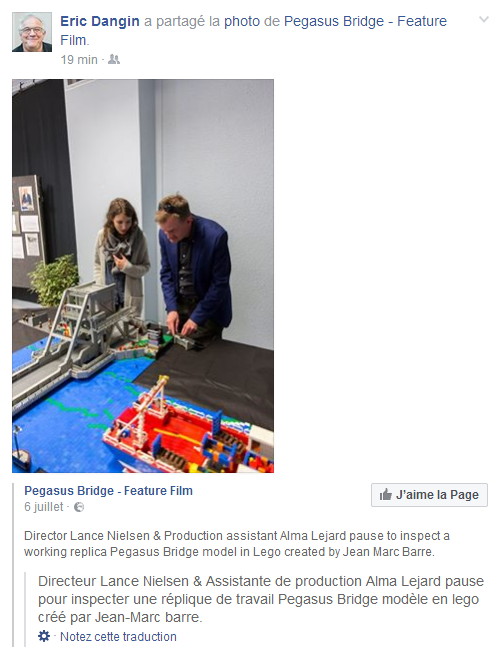Click the word 'Film.' in the header
500x659 pixels.
[75, 40]
